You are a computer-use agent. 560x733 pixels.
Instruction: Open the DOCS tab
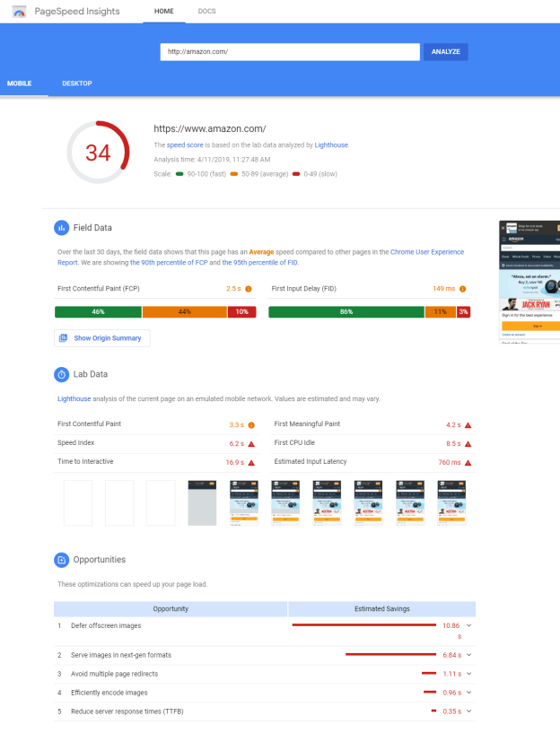coord(206,12)
